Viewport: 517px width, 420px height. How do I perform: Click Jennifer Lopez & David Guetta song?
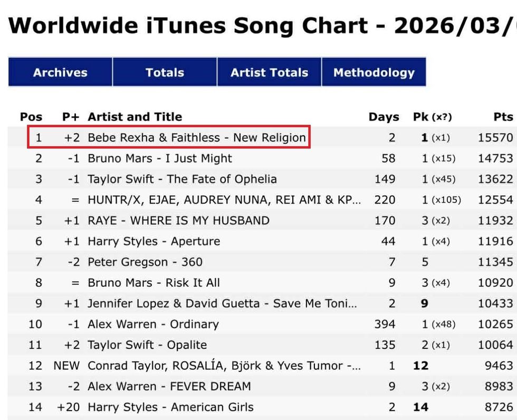(222, 303)
